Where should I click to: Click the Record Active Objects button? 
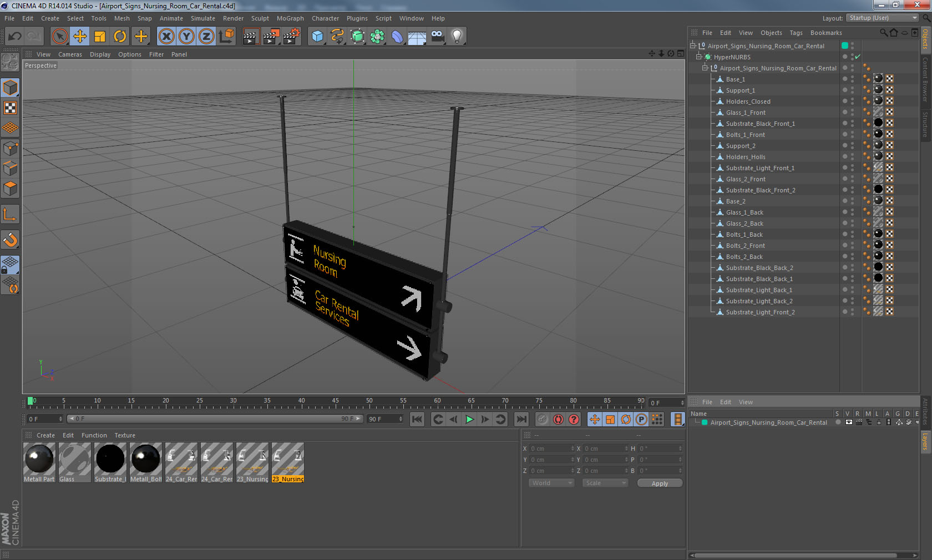543,419
